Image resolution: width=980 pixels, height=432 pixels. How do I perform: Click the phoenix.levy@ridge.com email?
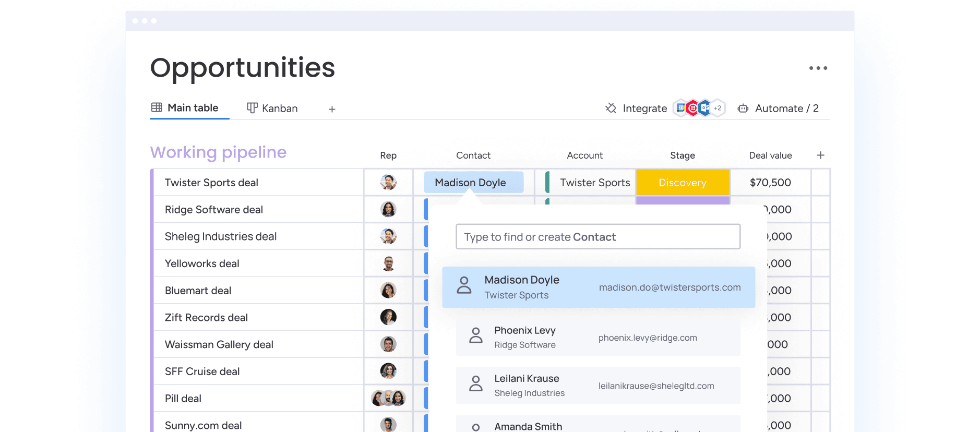tap(648, 338)
